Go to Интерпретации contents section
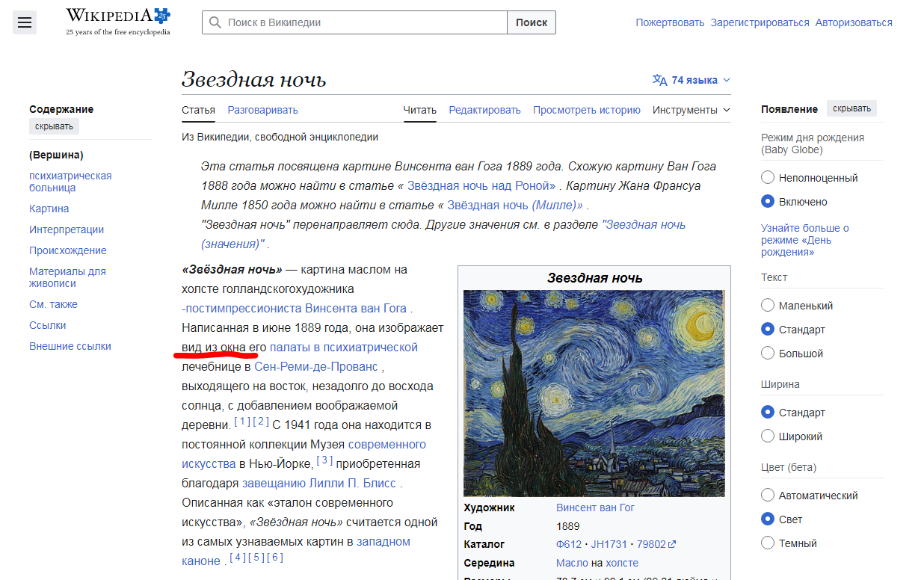924x580 pixels. pos(67,229)
